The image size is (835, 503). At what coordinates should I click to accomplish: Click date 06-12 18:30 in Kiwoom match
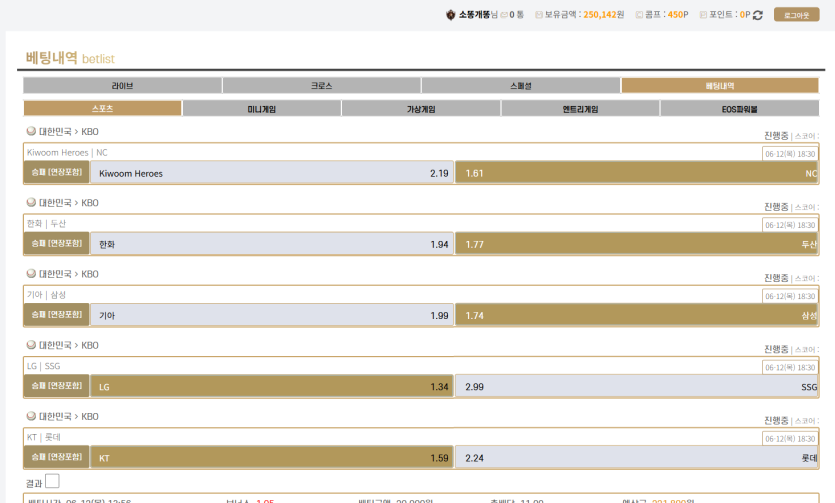pyautogui.click(x=790, y=154)
